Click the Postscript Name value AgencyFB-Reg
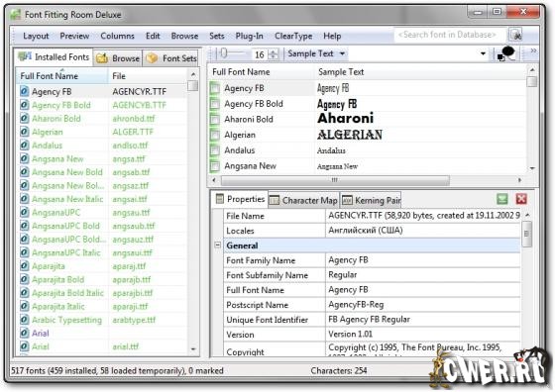This screenshot has width=555, height=392. click(356, 305)
